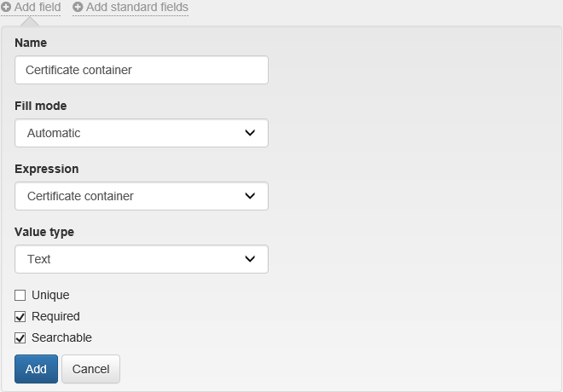The height and width of the screenshot is (392, 563).
Task: Open the Expression dropdown
Action: tap(142, 196)
